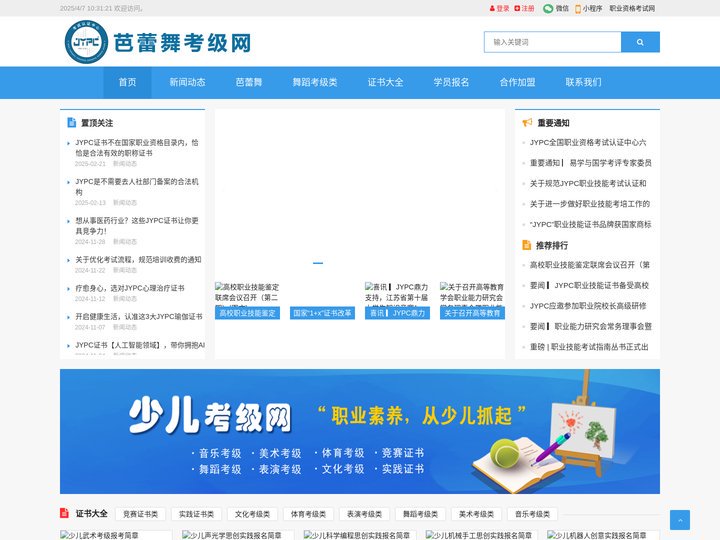This screenshot has height=540, width=720.
Task: Open the 合作加盟 navigation item
Action: point(518,82)
